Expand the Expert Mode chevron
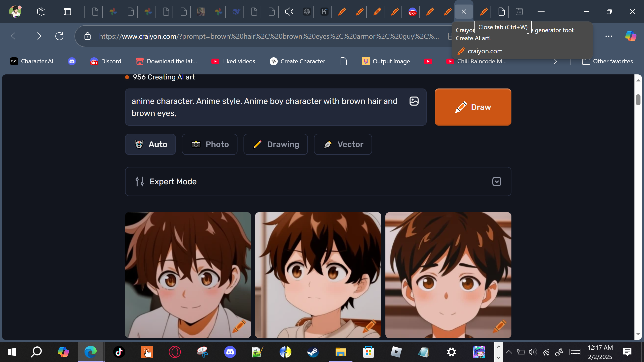 497,182
